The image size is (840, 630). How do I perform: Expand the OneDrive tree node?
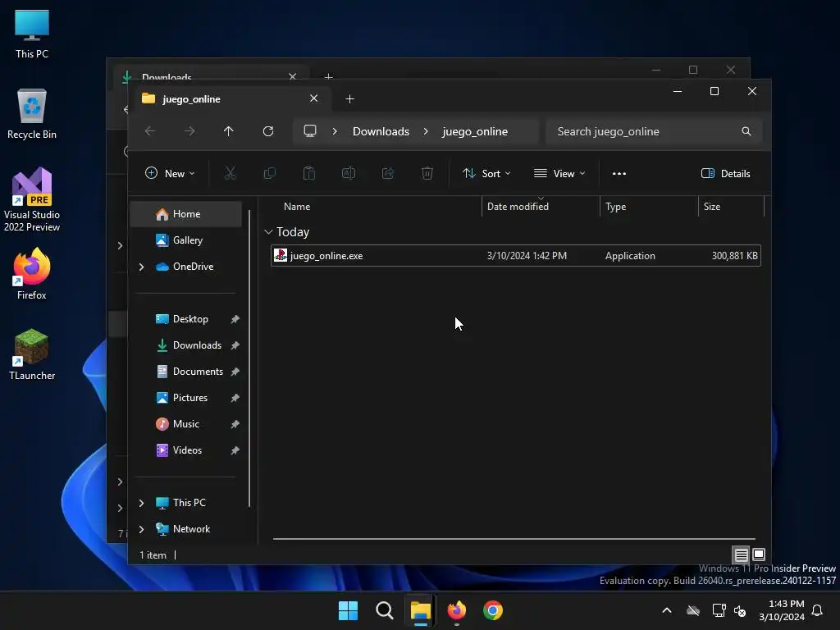click(141, 267)
